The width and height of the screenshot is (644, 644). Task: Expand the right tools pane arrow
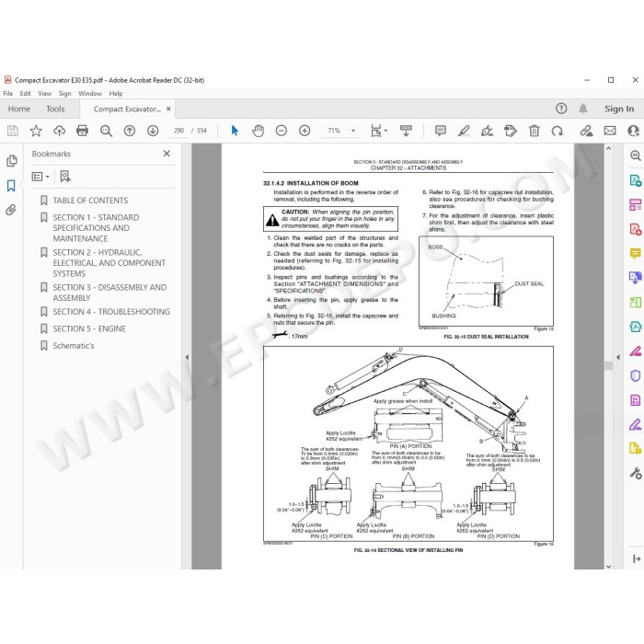tap(618, 357)
